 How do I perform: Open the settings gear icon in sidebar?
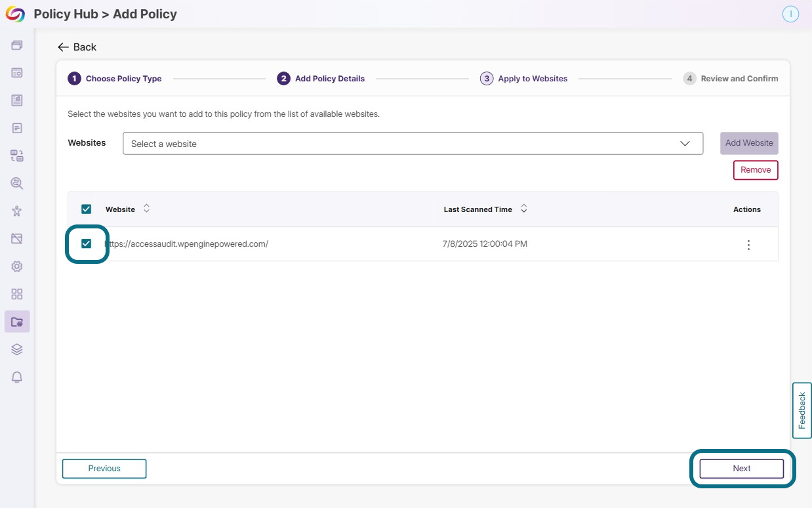click(17, 266)
